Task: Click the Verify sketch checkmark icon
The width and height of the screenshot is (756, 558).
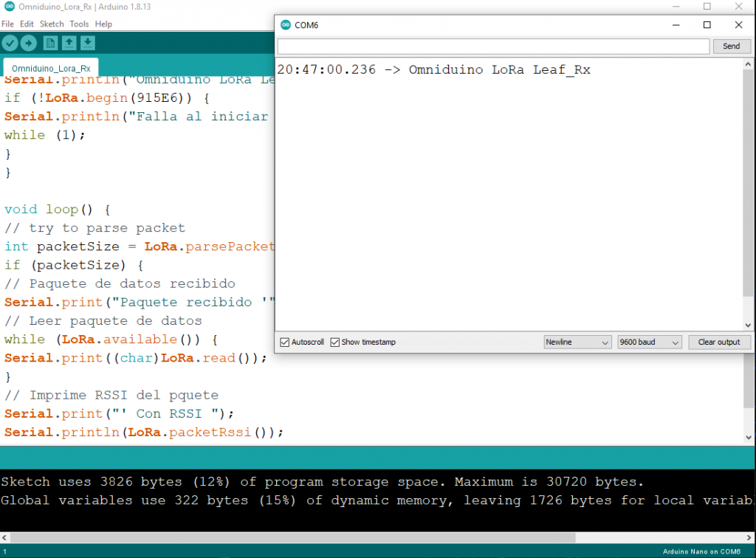Action: click(10, 44)
